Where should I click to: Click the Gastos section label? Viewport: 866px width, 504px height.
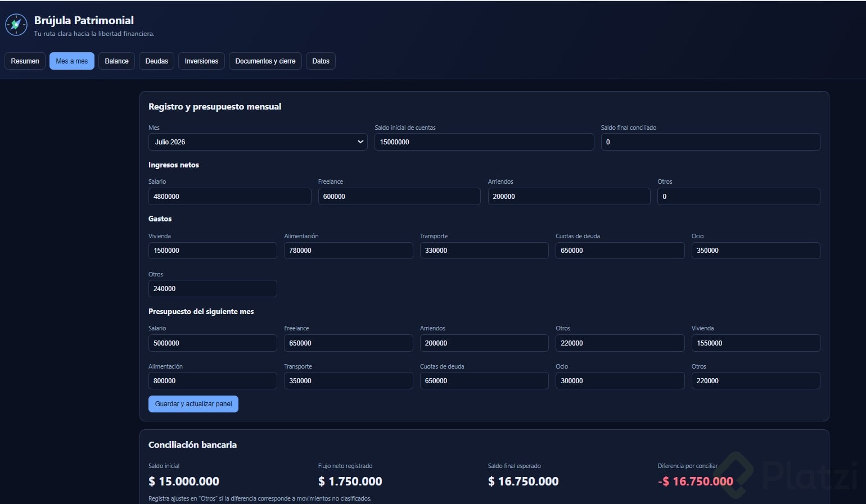click(x=160, y=219)
